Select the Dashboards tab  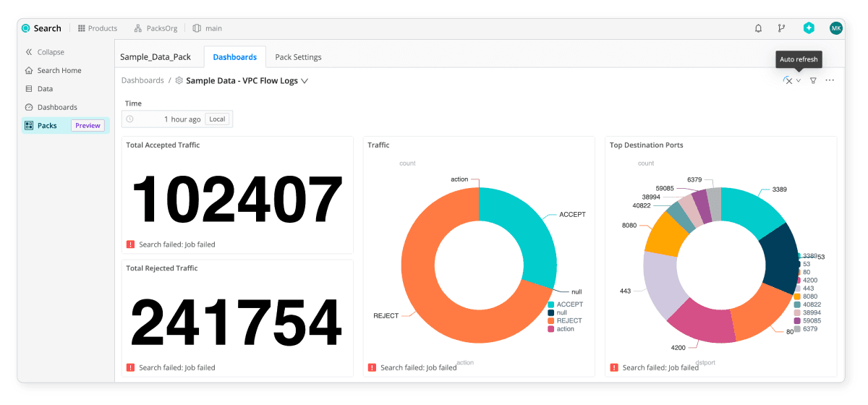click(234, 57)
